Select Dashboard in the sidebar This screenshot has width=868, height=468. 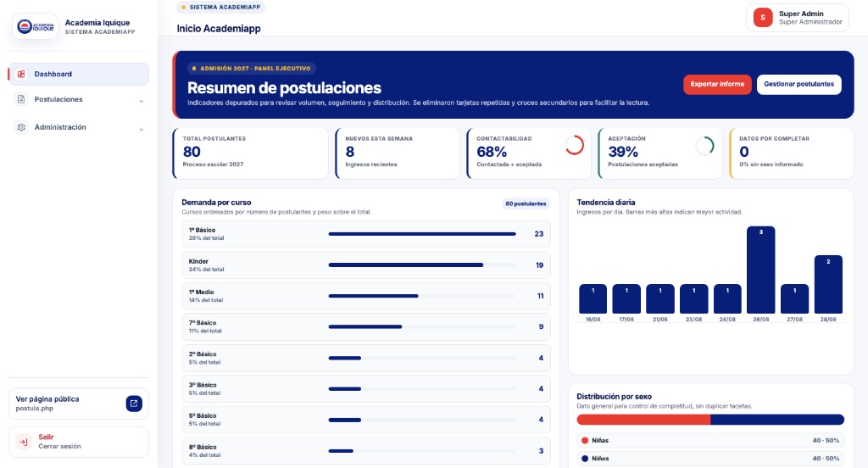click(79, 75)
